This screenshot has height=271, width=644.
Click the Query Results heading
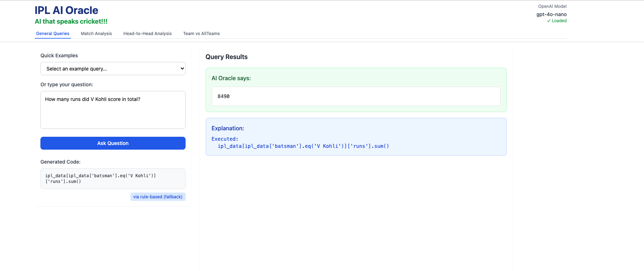coord(226,57)
